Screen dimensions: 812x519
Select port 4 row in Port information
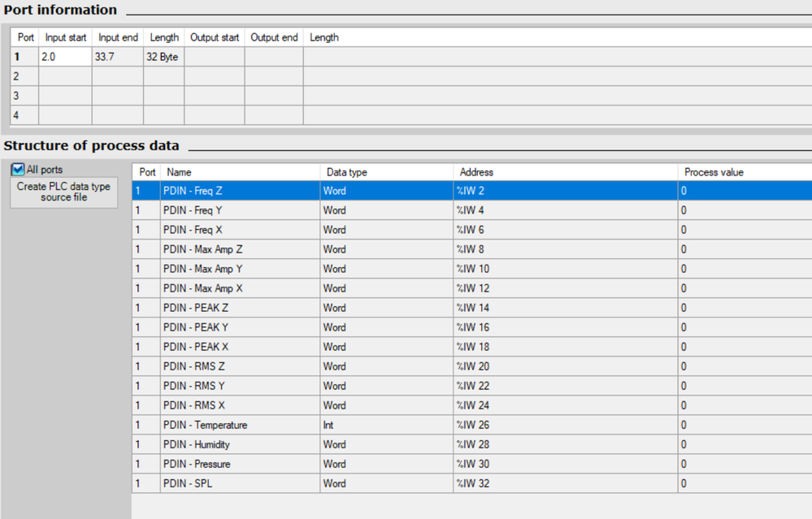(412, 115)
